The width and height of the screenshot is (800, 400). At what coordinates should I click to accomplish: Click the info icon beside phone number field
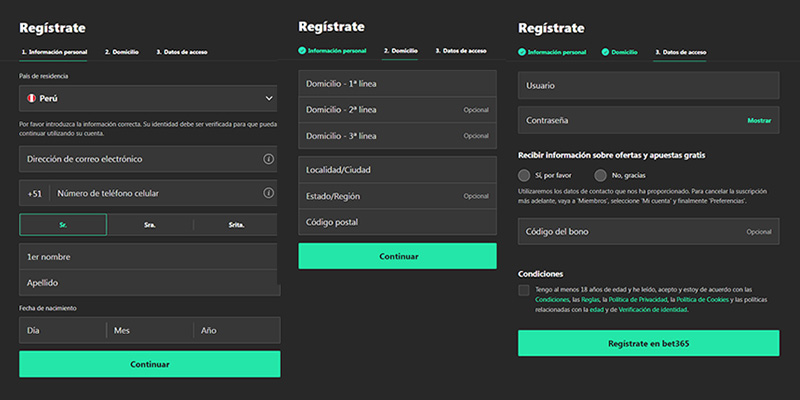[x=268, y=193]
